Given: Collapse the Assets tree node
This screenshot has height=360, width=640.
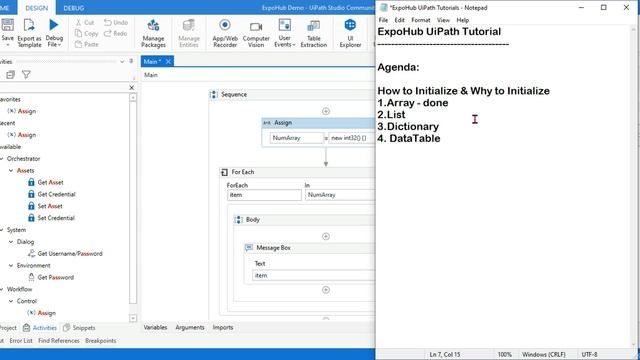Looking at the screenshot, I should [x=11, y=171].
